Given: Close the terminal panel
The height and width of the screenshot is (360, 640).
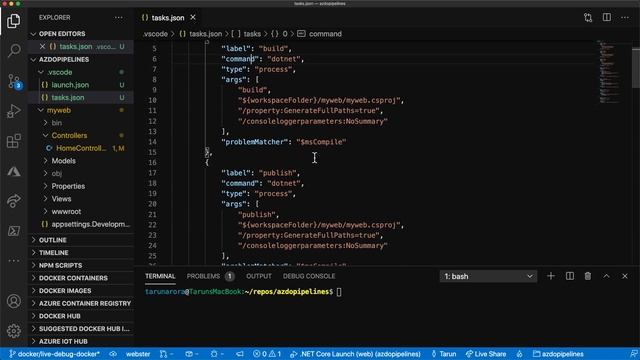Looking at the screenshot, I should 625,276.
